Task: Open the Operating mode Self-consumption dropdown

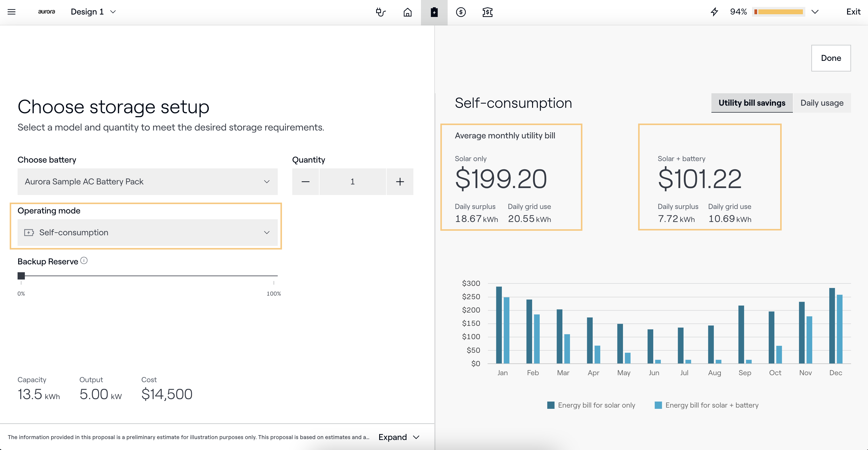Action: click(147, 232)
